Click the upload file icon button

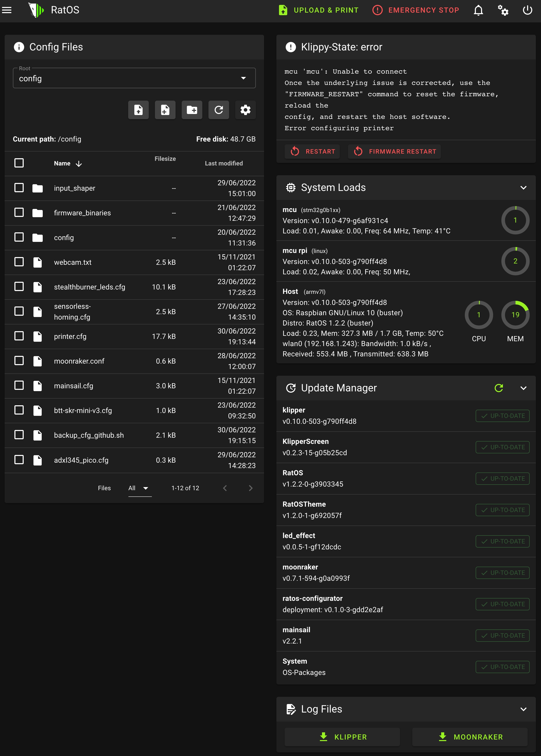pos(138,110)
